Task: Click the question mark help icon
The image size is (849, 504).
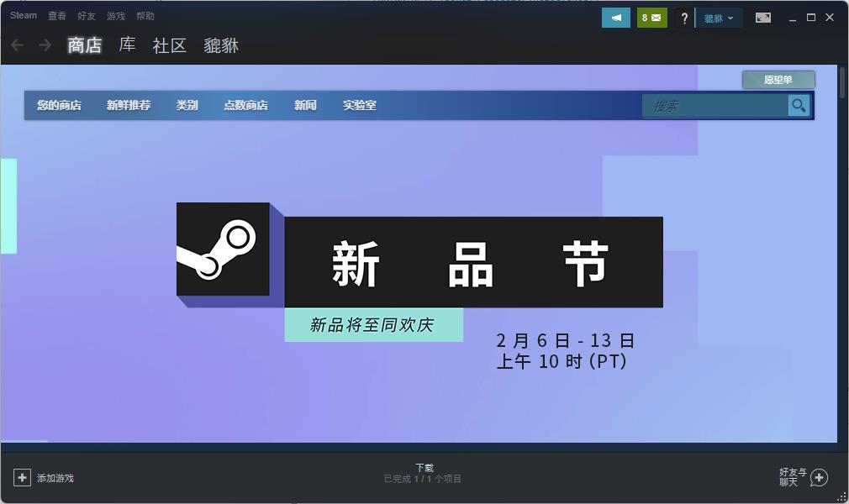Action: [684, 18]
